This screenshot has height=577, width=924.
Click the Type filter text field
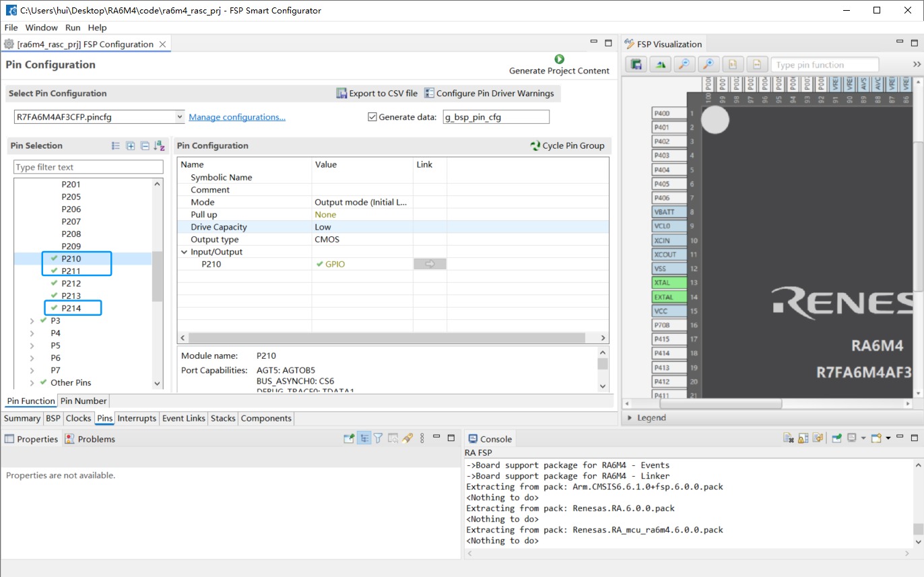88,167
